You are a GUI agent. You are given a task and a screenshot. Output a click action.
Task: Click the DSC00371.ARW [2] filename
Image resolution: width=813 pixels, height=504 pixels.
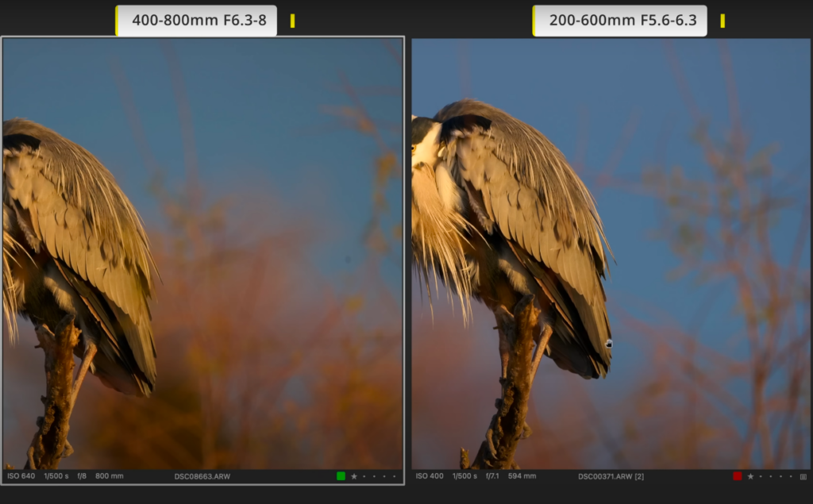pyautogui.click(x=611, y=476)
